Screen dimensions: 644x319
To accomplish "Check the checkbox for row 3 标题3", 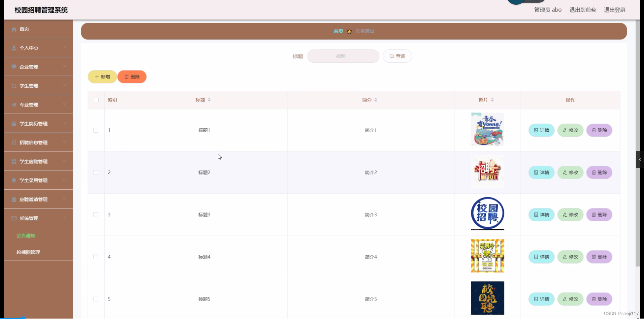I will click(96, 215).
